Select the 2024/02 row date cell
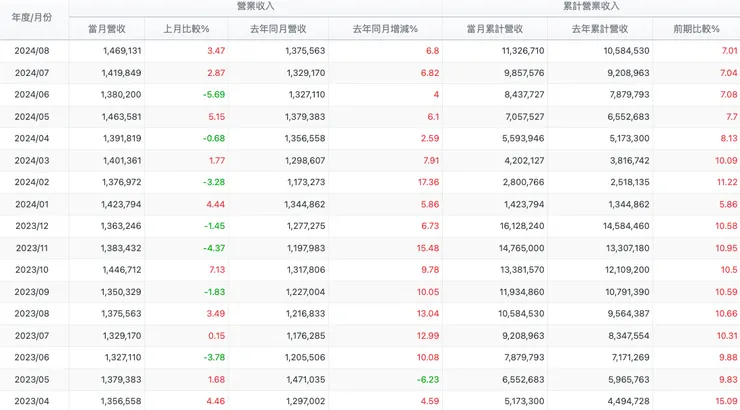The image size is (740, 410). coord(32,182)
